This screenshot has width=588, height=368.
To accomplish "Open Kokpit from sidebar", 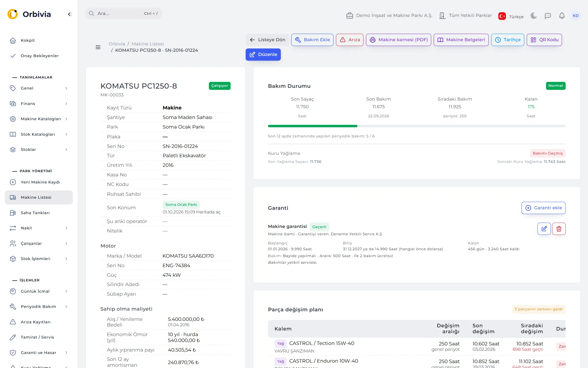I will click(x=39, y=40).
